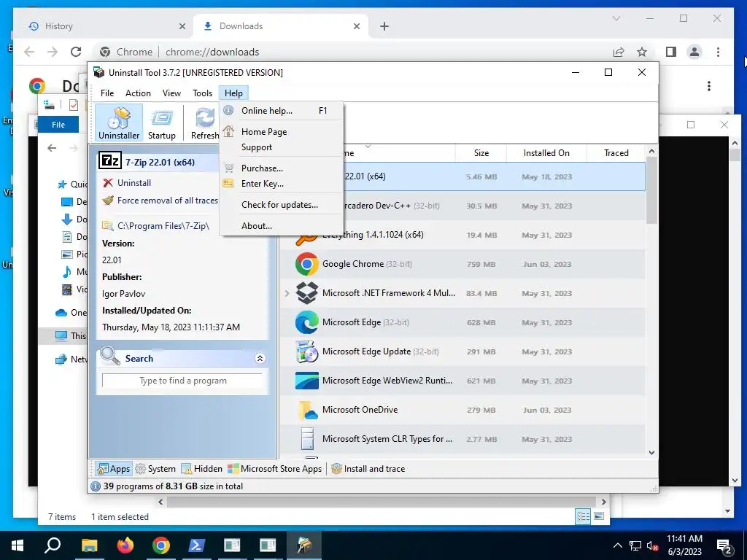Switch to the Apps tab
Image resolution: width=747 pixels, height=560 pixels.
pos(113,469)
